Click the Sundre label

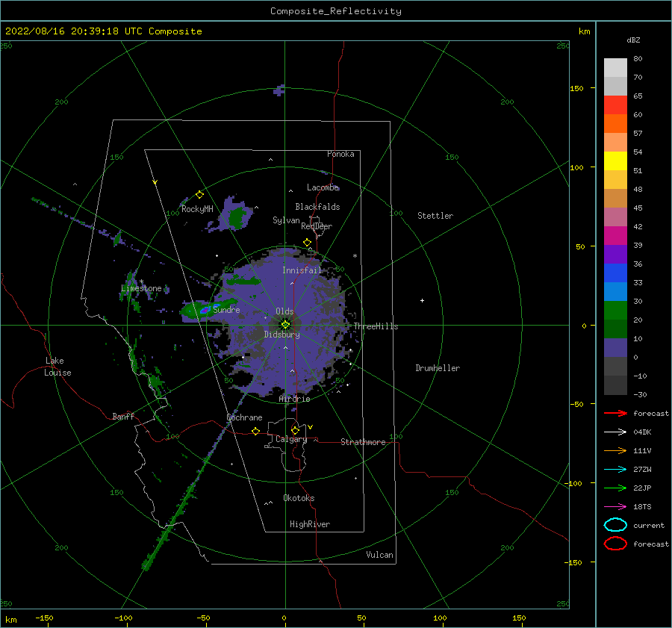[x=226, y=309]
